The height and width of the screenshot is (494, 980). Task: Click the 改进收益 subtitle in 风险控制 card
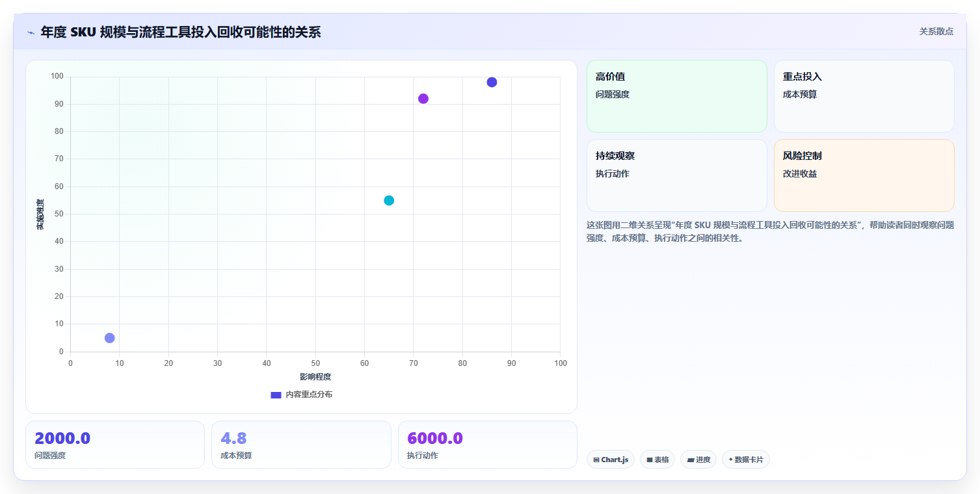click(x=800, y=174)
